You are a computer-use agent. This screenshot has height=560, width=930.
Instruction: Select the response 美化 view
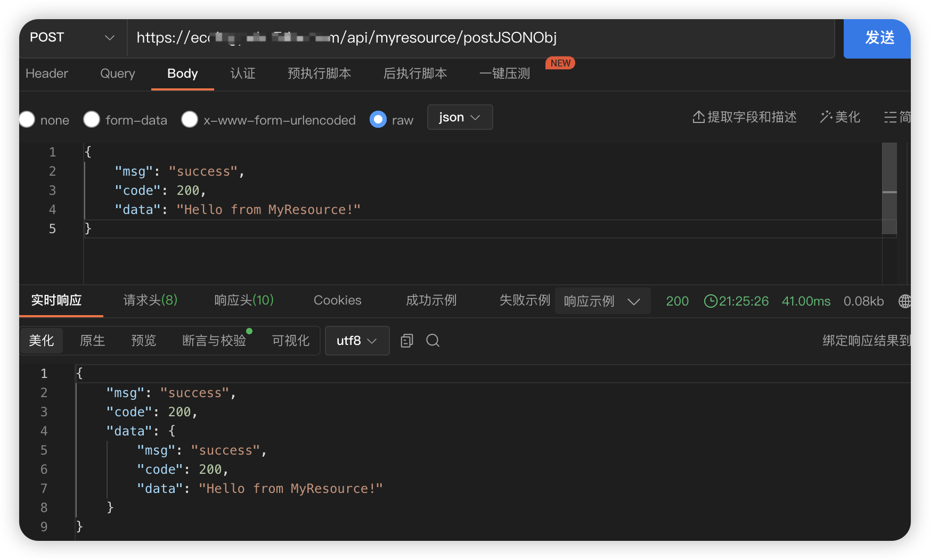point(42,341)
